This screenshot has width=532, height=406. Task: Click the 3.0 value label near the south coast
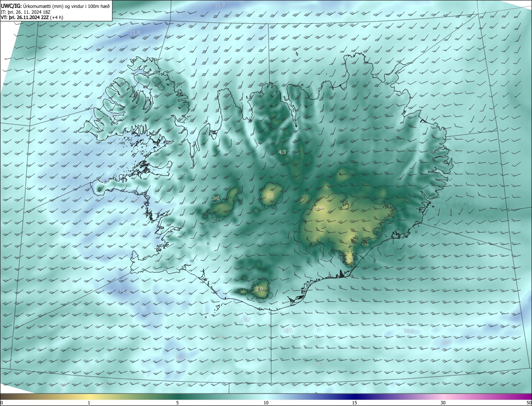(x=259, y=289)
